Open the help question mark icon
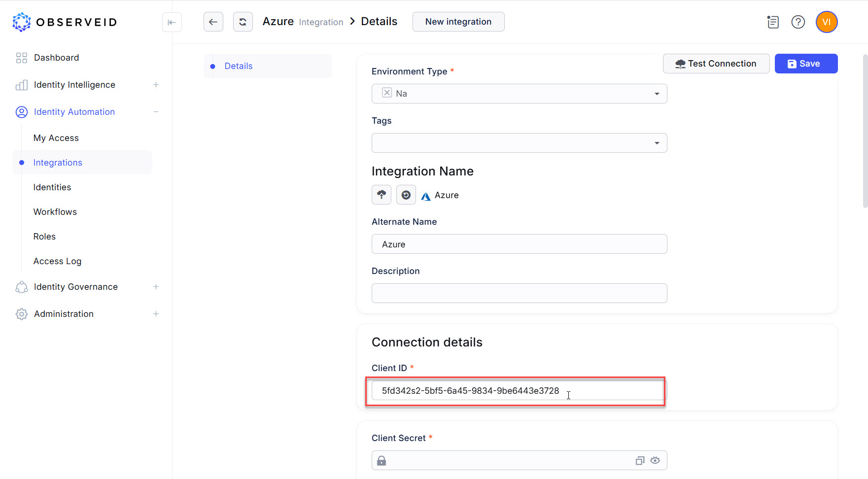Viewport: 868px width, 479px height. (798, 22)
